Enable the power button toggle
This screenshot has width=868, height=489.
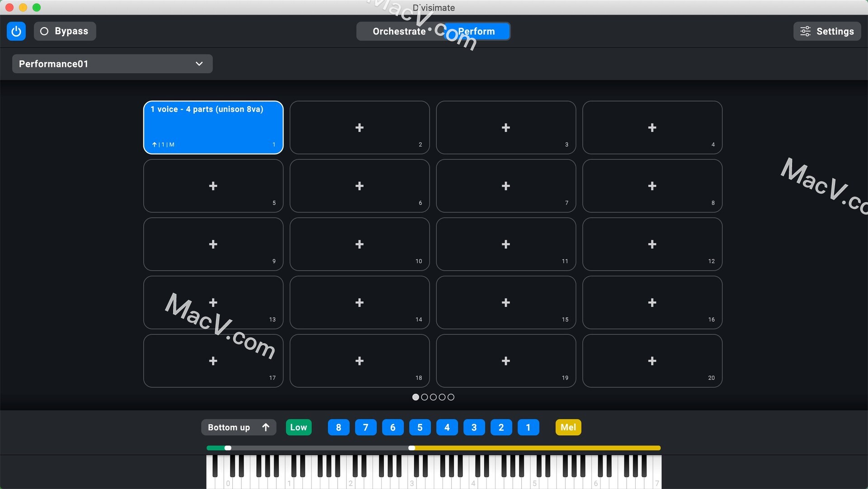(15, 31)
